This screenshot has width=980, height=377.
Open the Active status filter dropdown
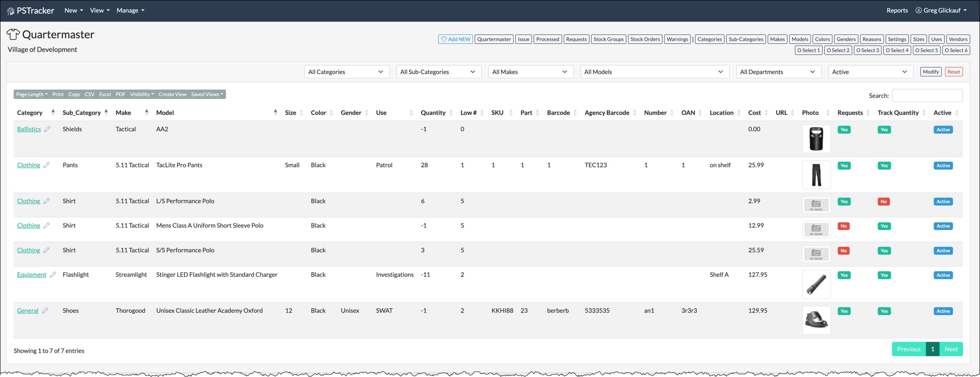[870, 72]
